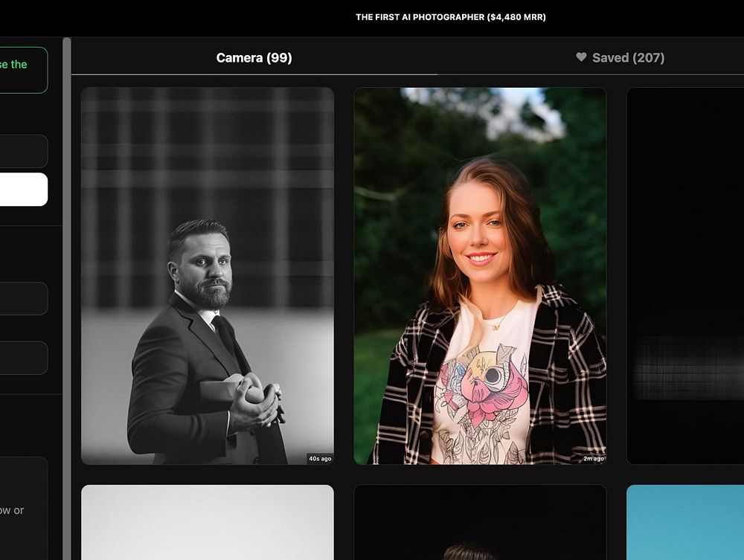
Task: Open the blue background photo
Action: [685, 522]
